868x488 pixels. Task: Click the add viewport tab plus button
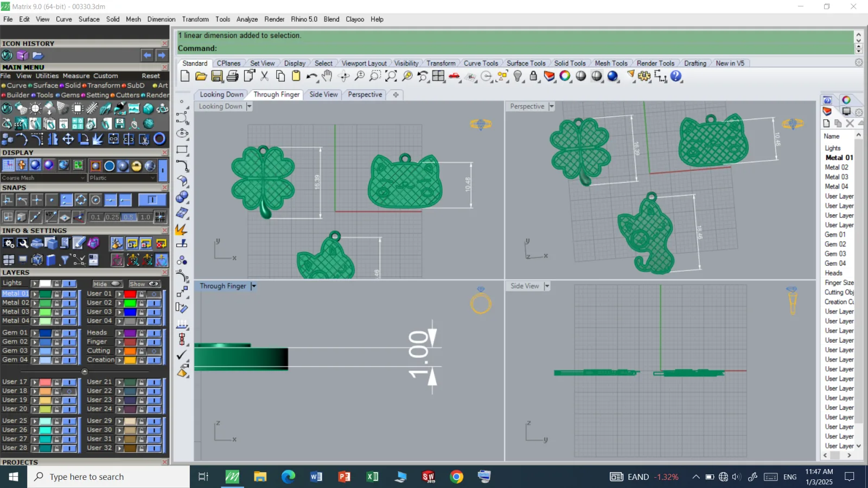(x=396, y=95)
